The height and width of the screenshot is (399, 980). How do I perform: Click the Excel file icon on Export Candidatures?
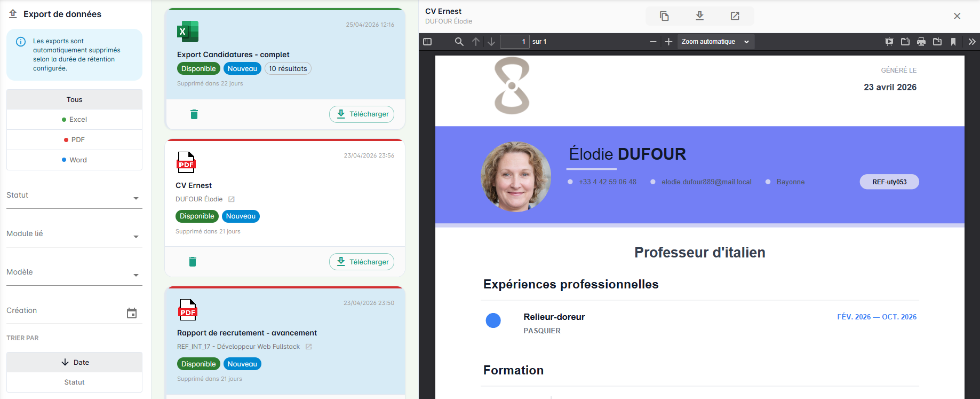[x=188, y=32]
